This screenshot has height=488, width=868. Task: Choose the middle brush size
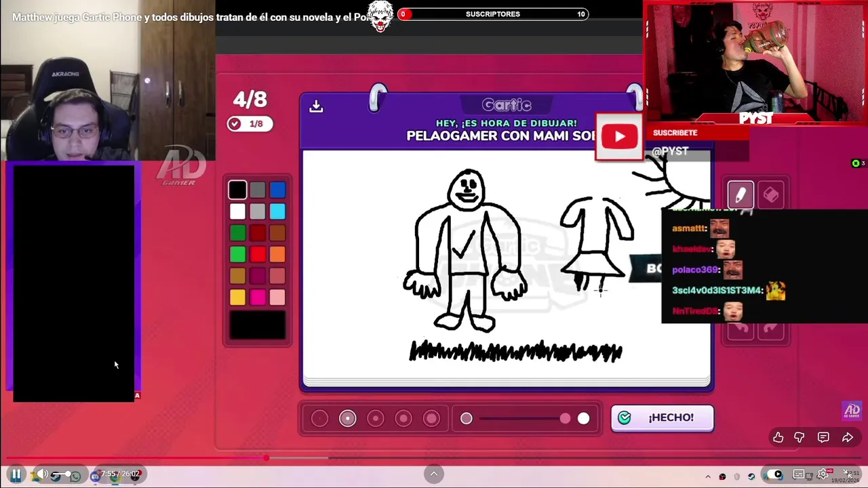pyautogui.click(x=375, y=419)
